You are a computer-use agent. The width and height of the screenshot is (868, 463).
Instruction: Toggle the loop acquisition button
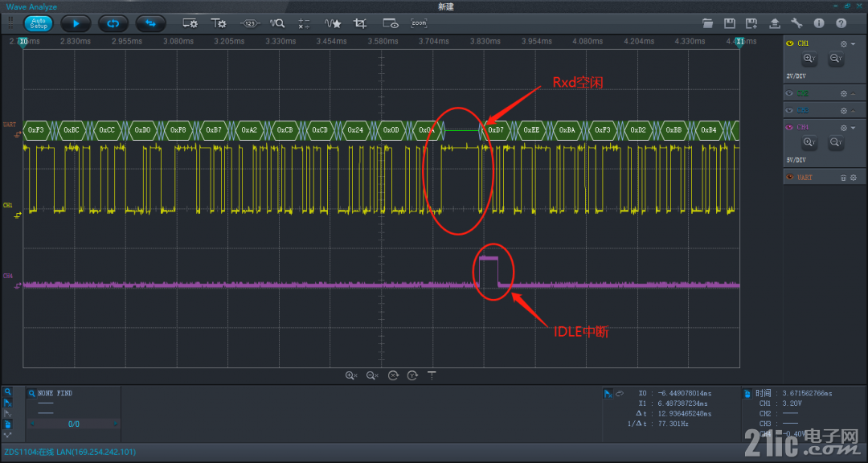click(113, 23)
